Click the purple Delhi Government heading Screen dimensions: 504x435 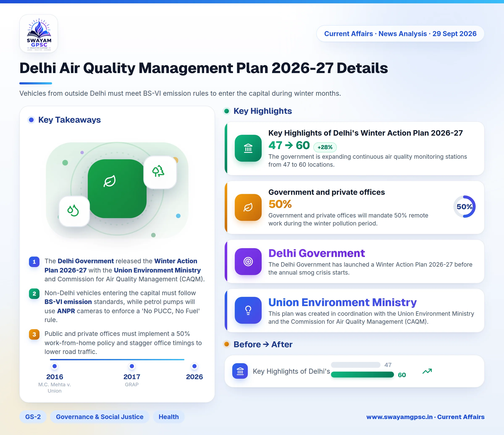pyautogui.click(x=316, y=253)
